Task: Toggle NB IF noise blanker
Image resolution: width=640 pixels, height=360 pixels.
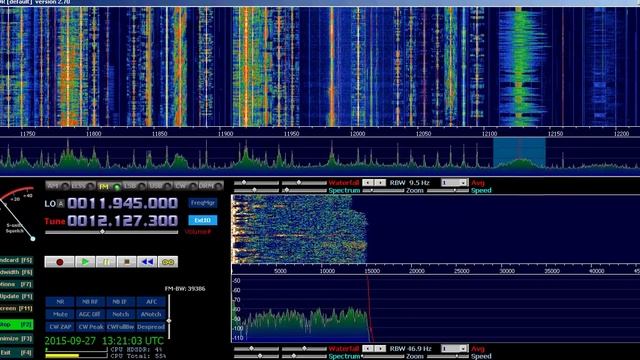Action: pos(120,302)
